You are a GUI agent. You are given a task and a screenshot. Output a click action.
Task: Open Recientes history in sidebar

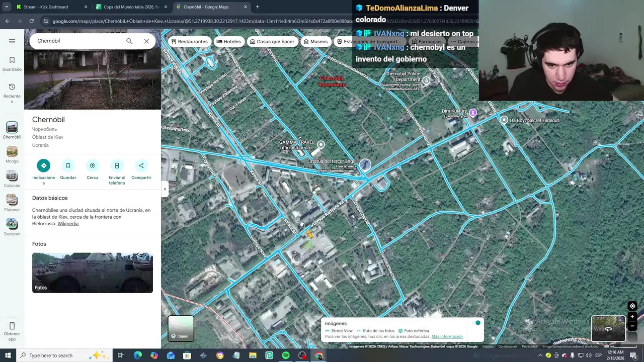12,94
